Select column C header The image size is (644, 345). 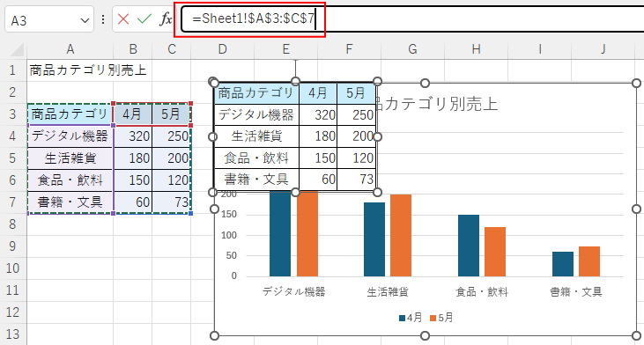coord(172,49)
